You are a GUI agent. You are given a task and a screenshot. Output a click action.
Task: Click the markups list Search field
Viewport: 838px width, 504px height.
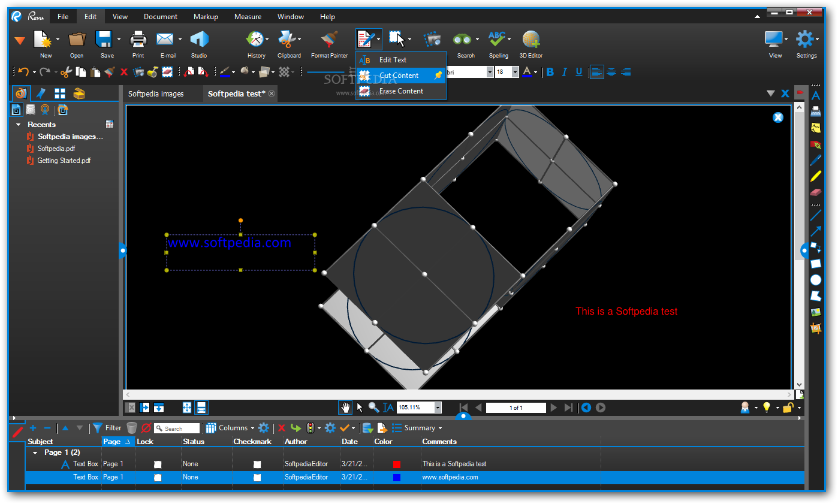177,428
